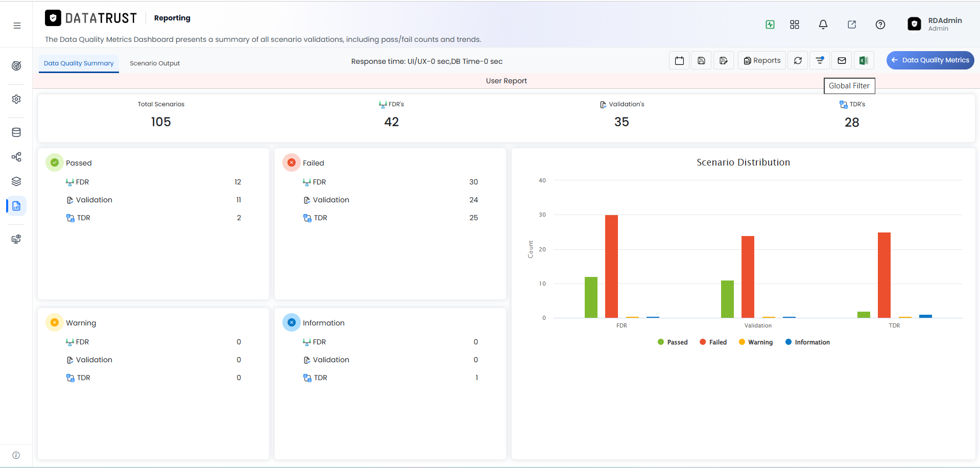Open the settings gear in sidebar
The image size is (980, 468).
[x=16, y=99]
